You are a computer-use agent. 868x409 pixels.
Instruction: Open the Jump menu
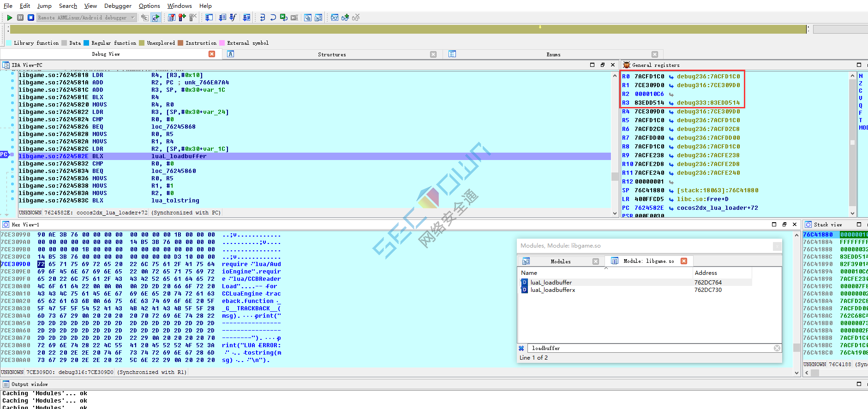tap(44, 6)
